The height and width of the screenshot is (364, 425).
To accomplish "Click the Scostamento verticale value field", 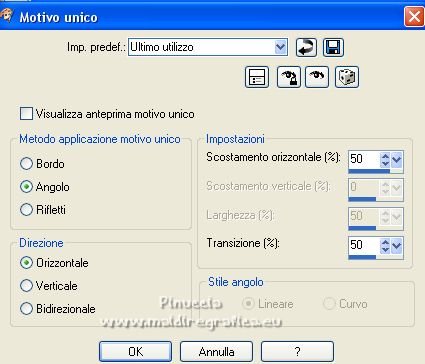I will (x=364, y=188).
